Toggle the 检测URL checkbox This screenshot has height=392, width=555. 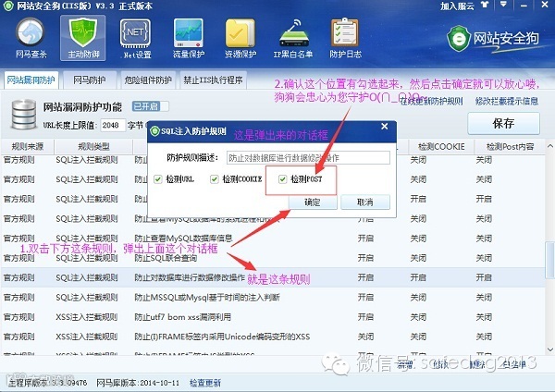(x=157, y=179)
